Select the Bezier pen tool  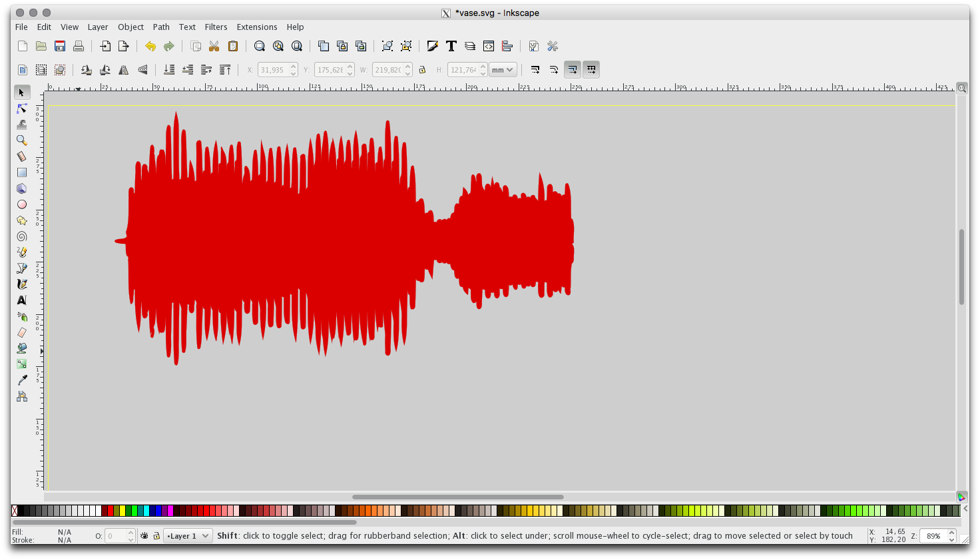coord(22,268)
